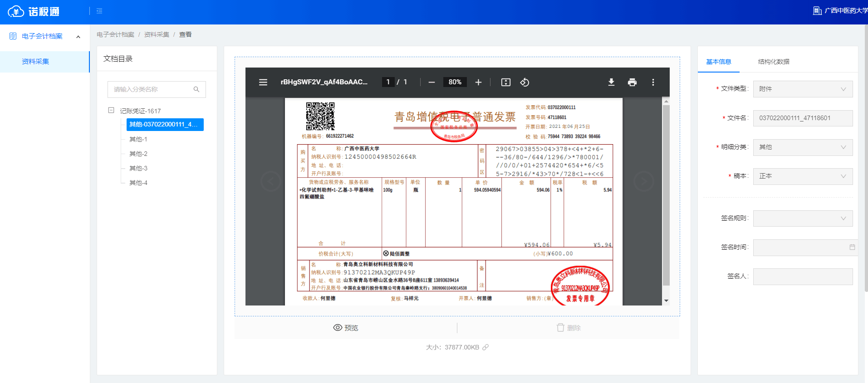This screenshot has height=383, width=868.
Task: Select 其他-2 in the document tree
Action: point(138,154)
